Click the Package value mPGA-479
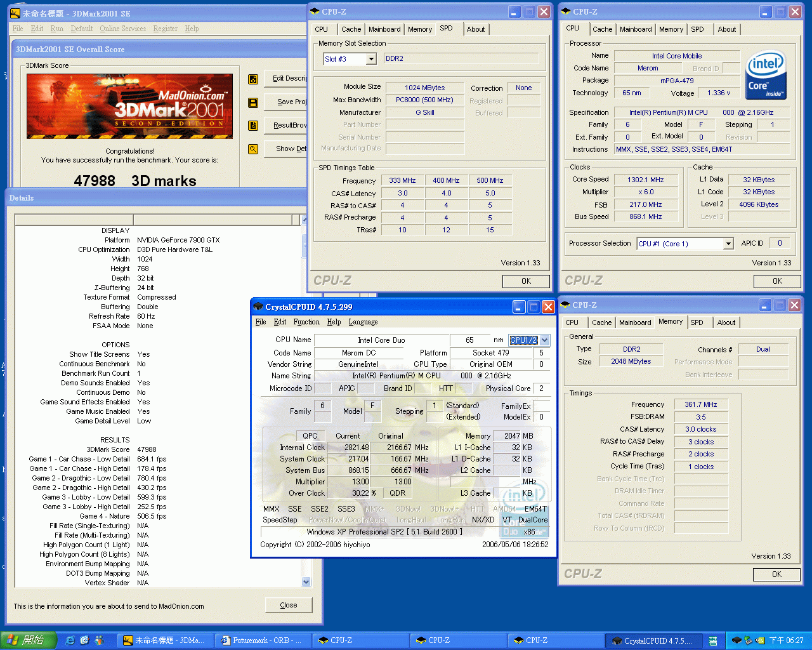 click(x=677, y=81)
